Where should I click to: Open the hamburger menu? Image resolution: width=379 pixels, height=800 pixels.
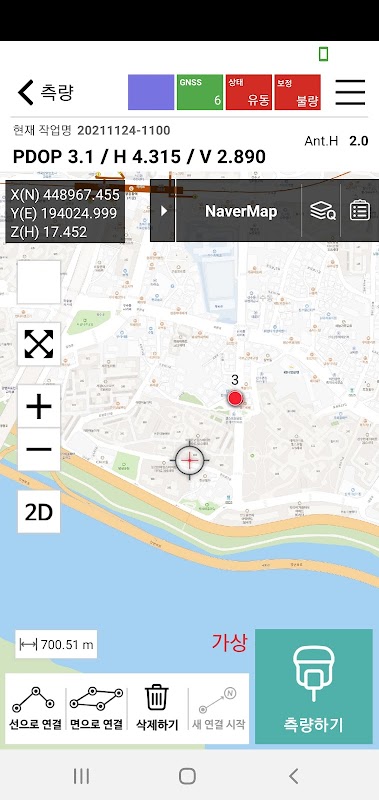click(350, 92)
